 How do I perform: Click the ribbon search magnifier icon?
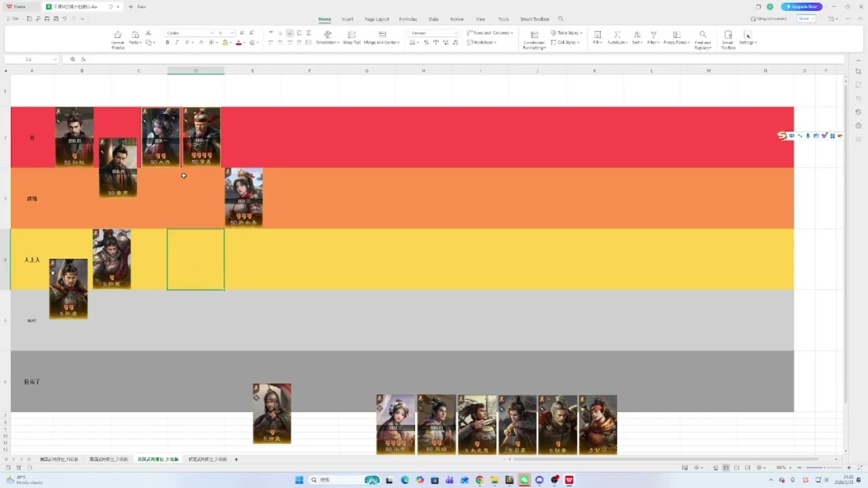tap(560, 19)
